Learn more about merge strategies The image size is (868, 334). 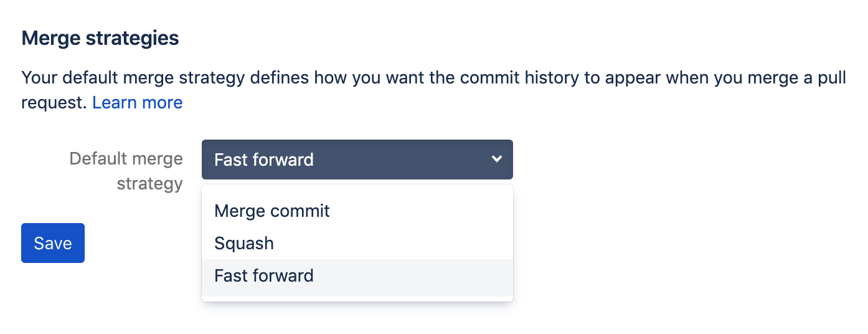(137, 103)
